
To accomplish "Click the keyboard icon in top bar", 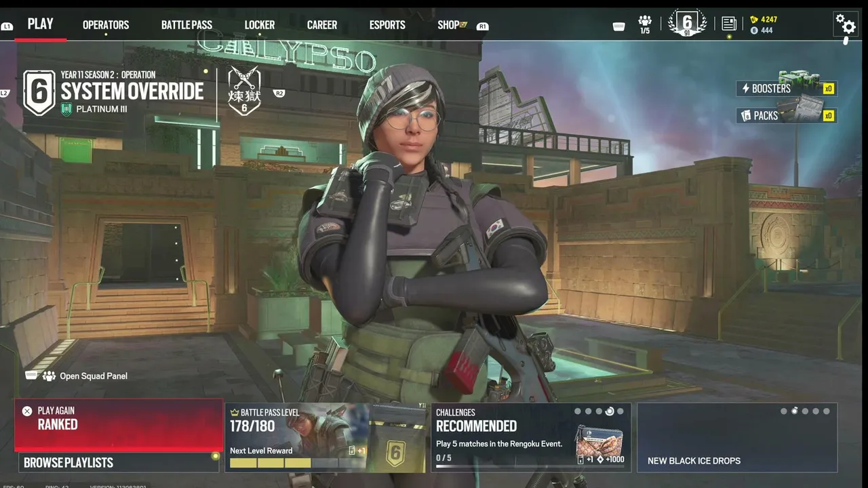I will tap(618, 26).
